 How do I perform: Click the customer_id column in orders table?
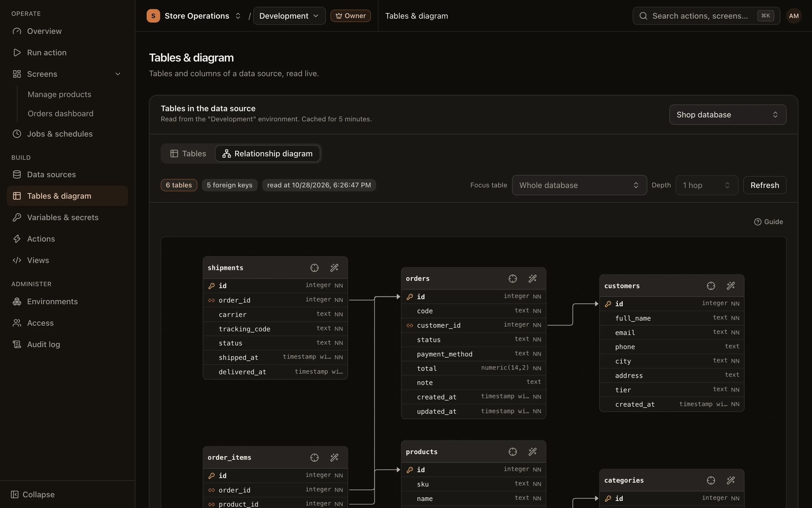(473, 325)
